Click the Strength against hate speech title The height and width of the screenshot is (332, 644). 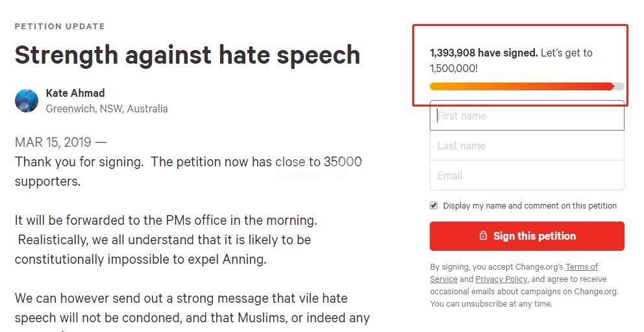pyautogui.click(x=187, y=55)
